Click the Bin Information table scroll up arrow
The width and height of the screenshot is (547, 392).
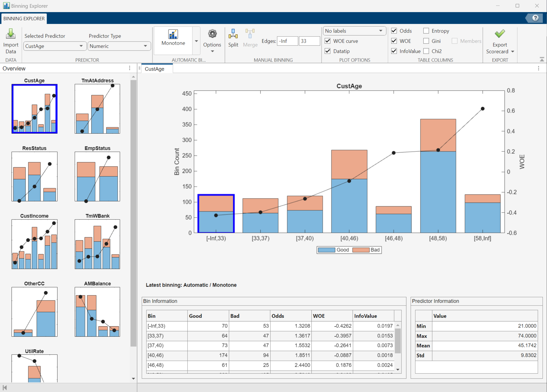(x=398, y=325)
